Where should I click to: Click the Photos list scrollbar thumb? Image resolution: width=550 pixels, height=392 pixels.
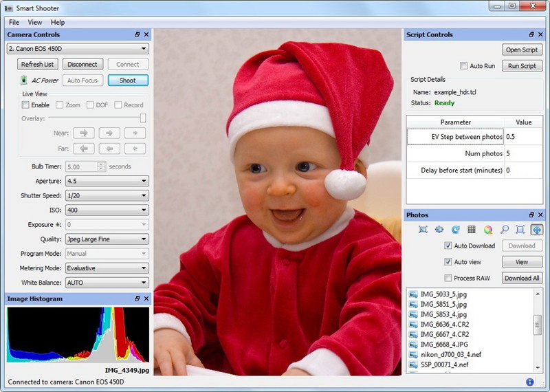click(538, 325)
